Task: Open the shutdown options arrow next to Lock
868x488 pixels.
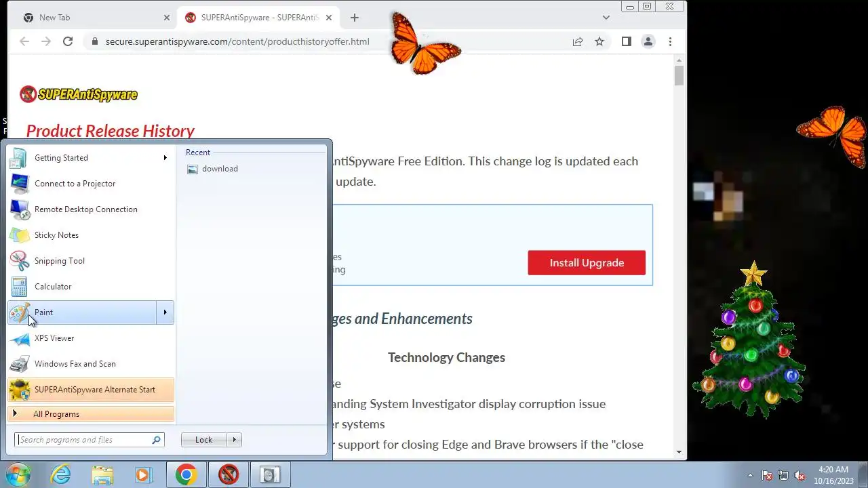Action: 235,440
